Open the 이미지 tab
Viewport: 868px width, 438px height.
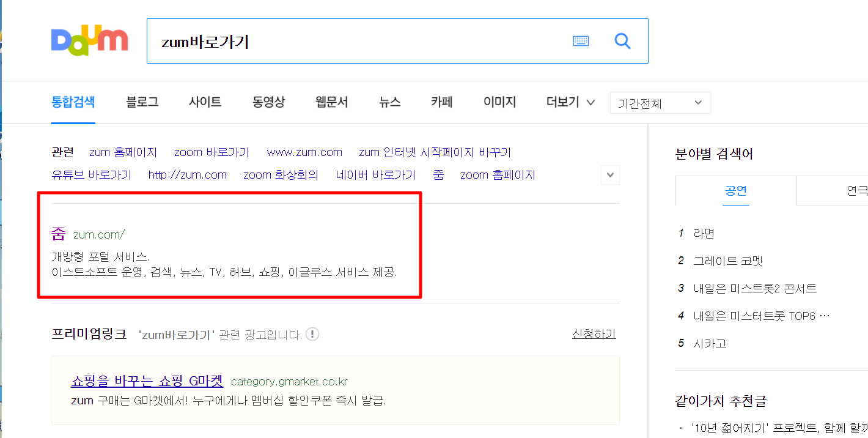click(x=499, y=102)
